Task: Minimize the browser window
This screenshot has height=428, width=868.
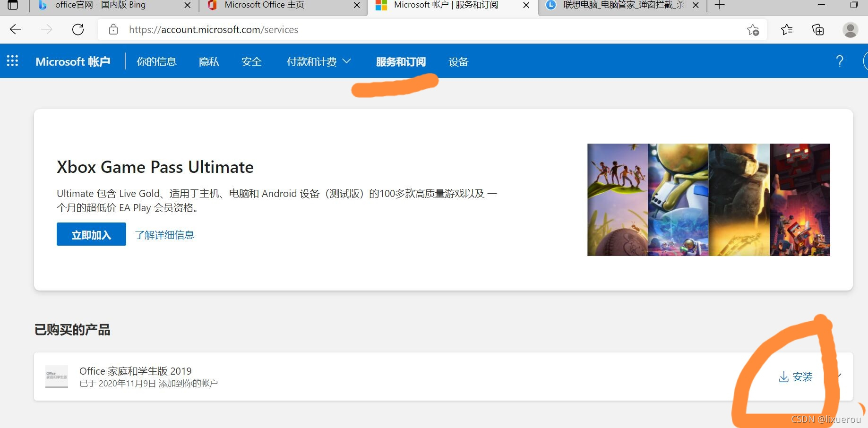Action: coord(821,5)
